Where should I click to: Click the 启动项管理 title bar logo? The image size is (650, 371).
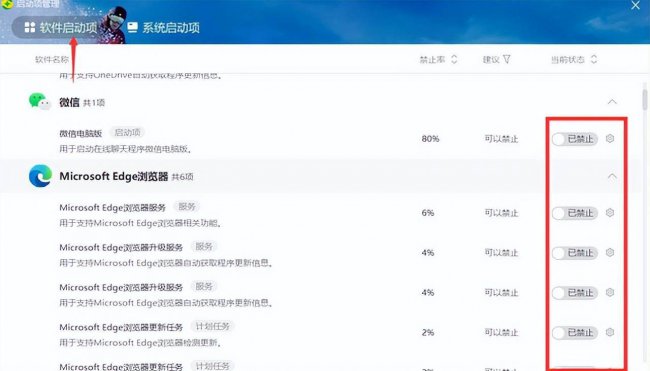click(x=7, y=4)
